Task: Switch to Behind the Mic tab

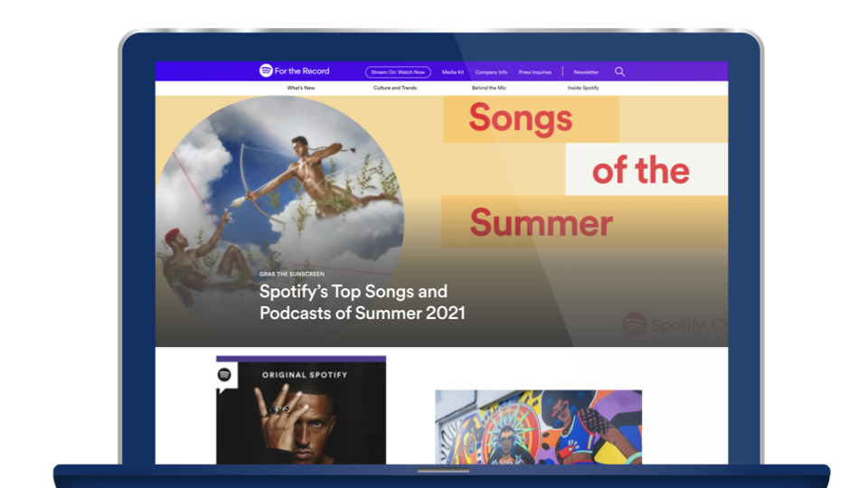Action: tap(489, 88)
